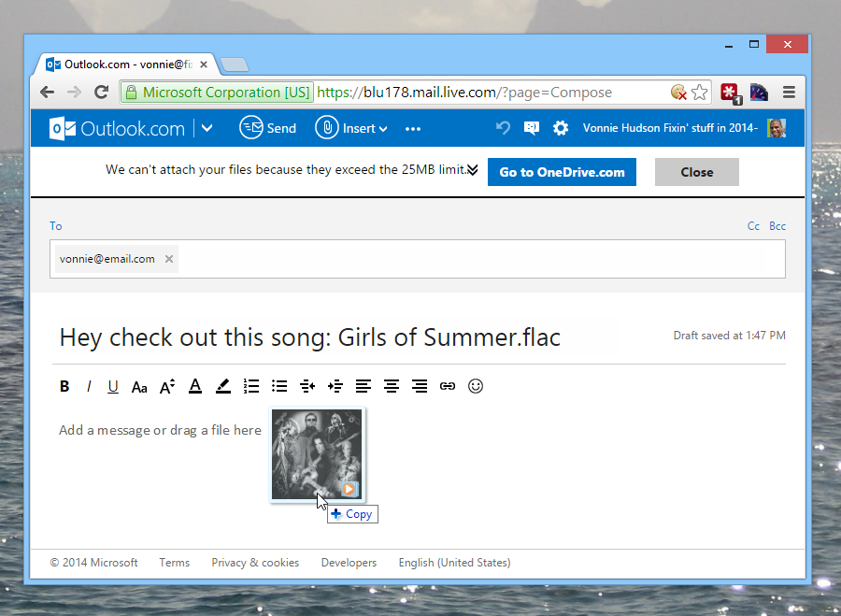Click inside the To recipients field
The height and width of the screenshot is (616, 841).
pyautogui.click(x=418, y=259)
